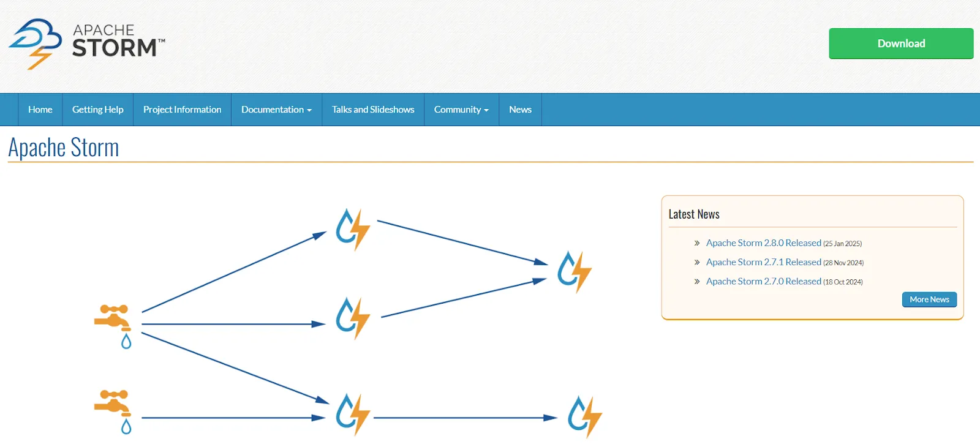This screenshot has height=447, width=980.
Task: Click the bottom-right final bolt icon
Action: 585,416
